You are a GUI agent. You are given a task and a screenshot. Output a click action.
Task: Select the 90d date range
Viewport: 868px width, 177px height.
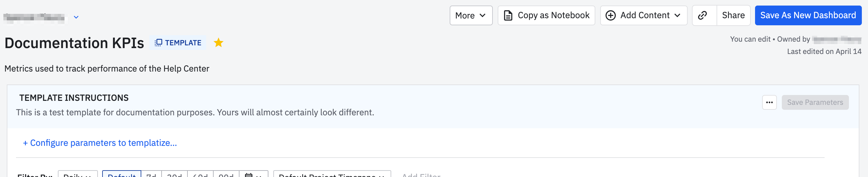point(226,174)
